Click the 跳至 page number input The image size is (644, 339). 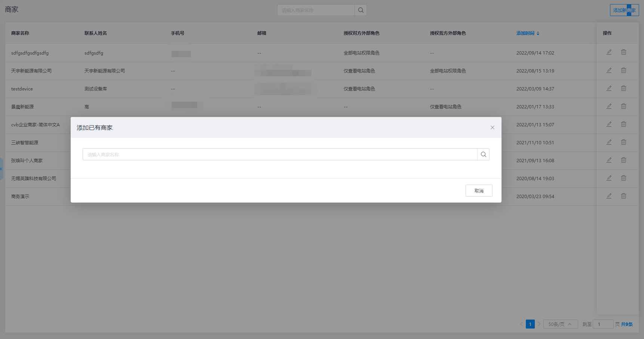(x=602, y=324)
